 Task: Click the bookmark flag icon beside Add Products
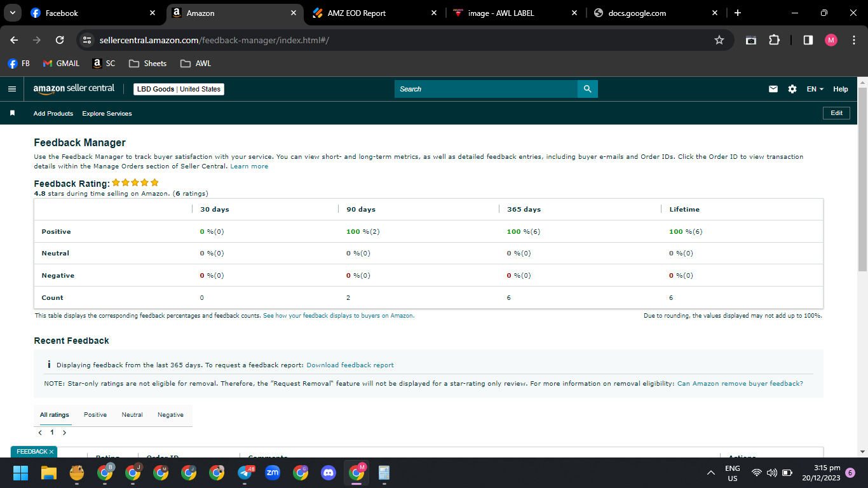12,113
